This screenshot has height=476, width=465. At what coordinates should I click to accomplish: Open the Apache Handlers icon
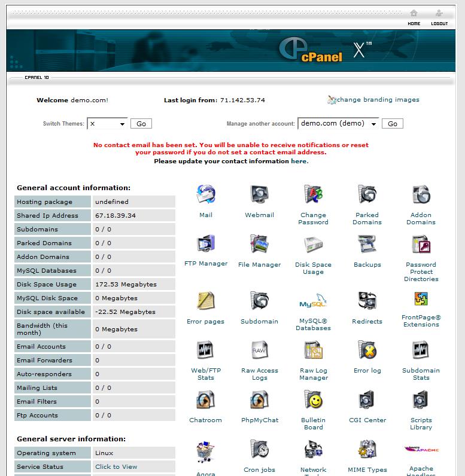click(421, 449)
